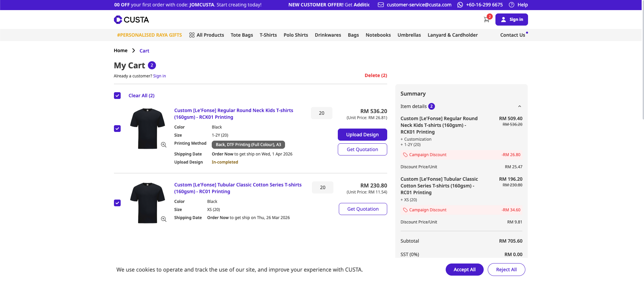Go to Bags category
Screen dimensions: 644x281
click(x=353, y=35)
